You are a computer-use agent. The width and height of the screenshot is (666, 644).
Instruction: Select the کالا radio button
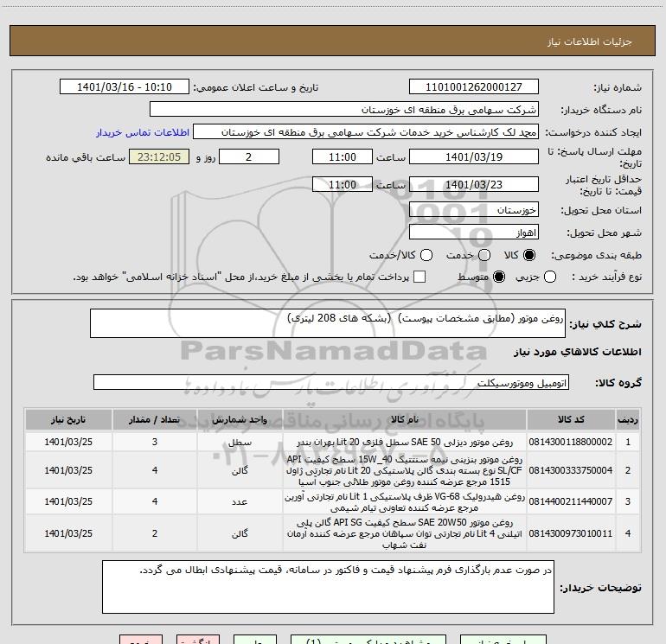(x=529, y=255)
